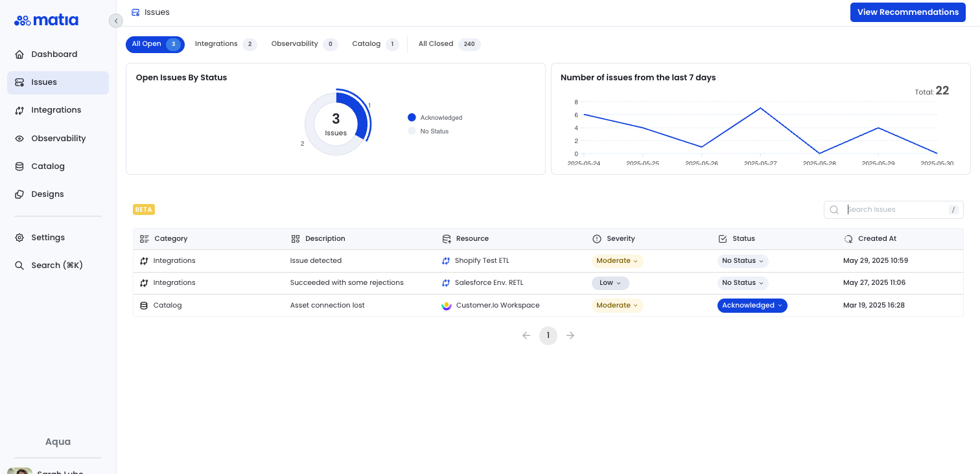Image resolution: width=980 pixels, height=474 pixels.
Task: Click the Designs icon in the sidebar
Action: tap(19, 194)
